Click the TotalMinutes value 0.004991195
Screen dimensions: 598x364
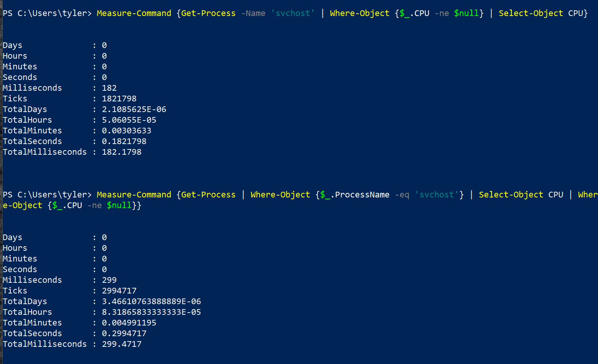coord(129,323)
